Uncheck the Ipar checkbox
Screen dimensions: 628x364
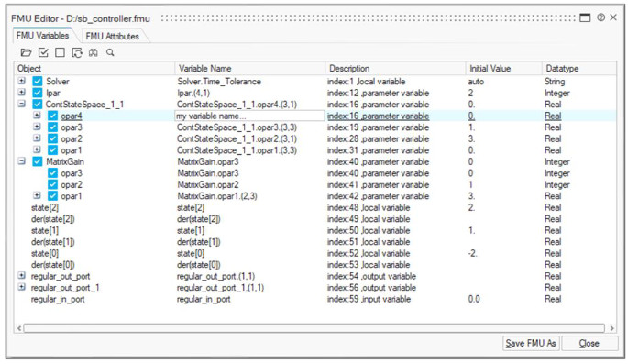coord(38,93)
